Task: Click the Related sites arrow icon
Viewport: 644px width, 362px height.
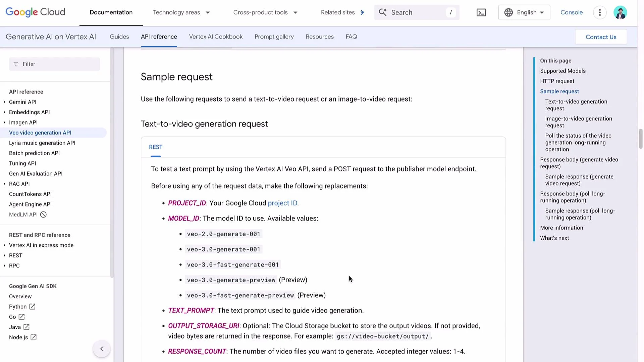Action: [362, 12]
